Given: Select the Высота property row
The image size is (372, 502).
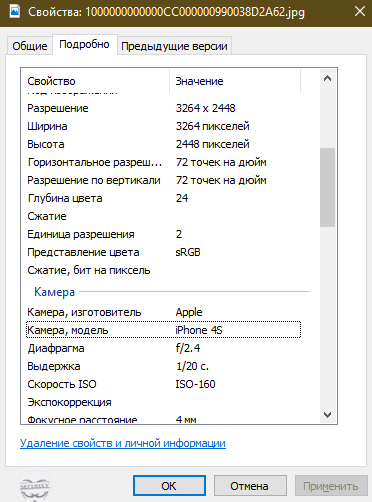Looking at the screenshot, I should [163, 144].
